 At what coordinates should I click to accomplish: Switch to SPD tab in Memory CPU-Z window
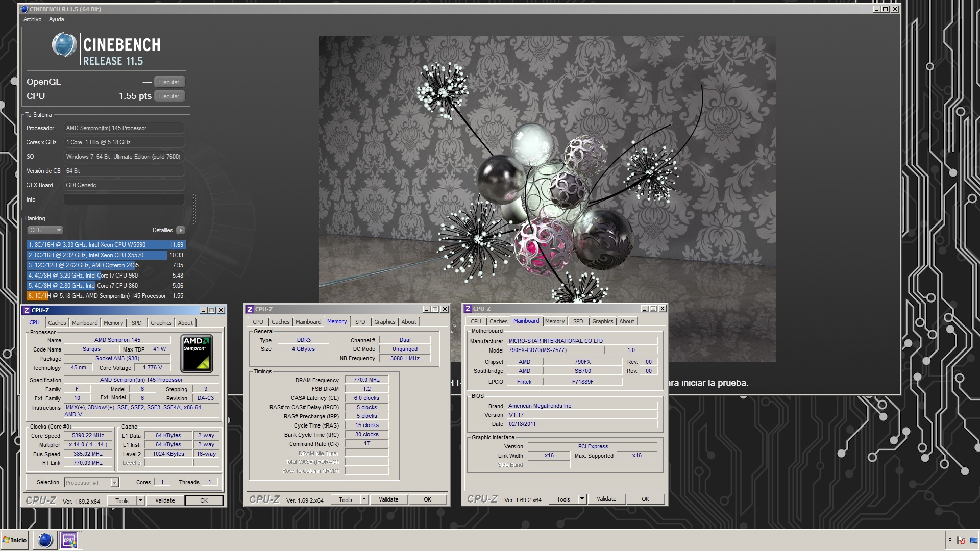[x=360, y=322]
